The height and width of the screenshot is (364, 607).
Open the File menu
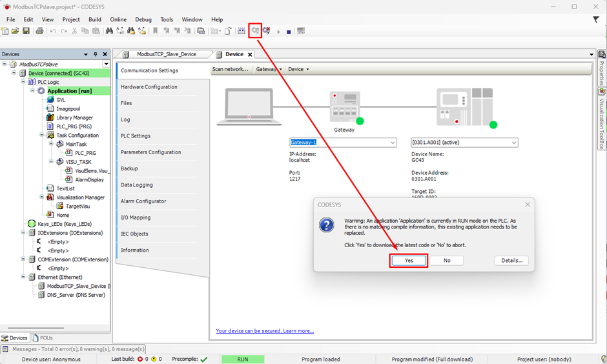click(11, 19)
